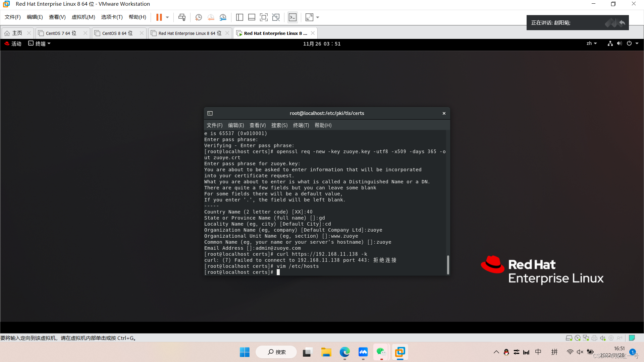This screenshot has width=644, height=362.
Task: Open Microsoft Edge from the taskbar
Action: pos(344,352)
